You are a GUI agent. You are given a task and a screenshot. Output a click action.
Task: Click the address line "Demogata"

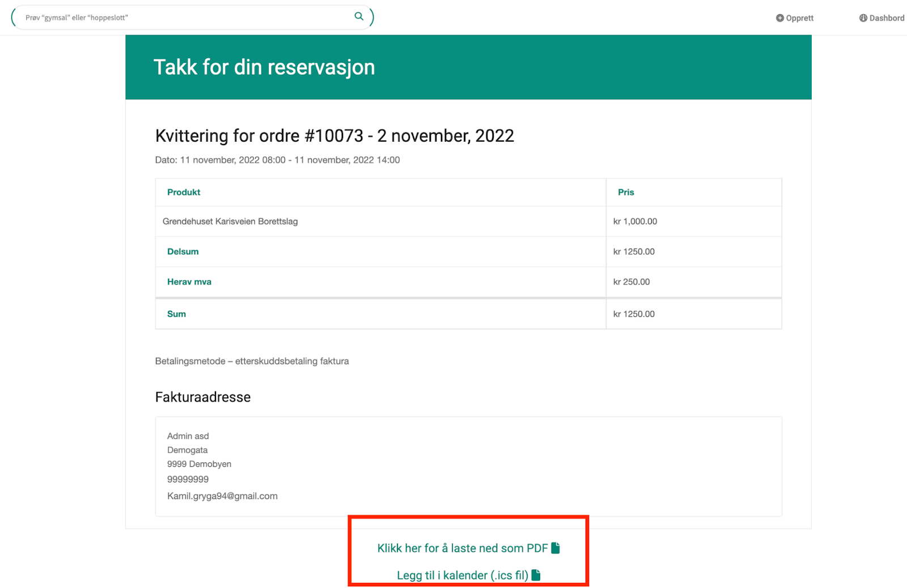click(x=188, y=450)
